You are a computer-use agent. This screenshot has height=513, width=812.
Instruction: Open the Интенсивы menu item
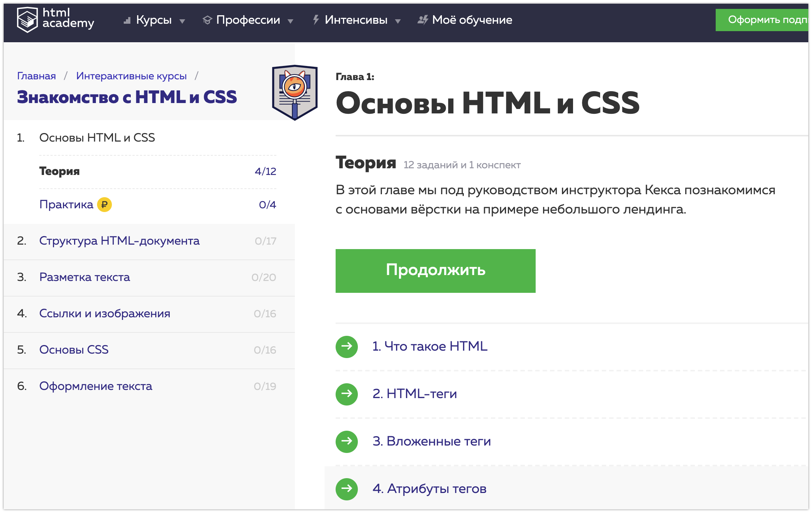(x=356, y=20)
